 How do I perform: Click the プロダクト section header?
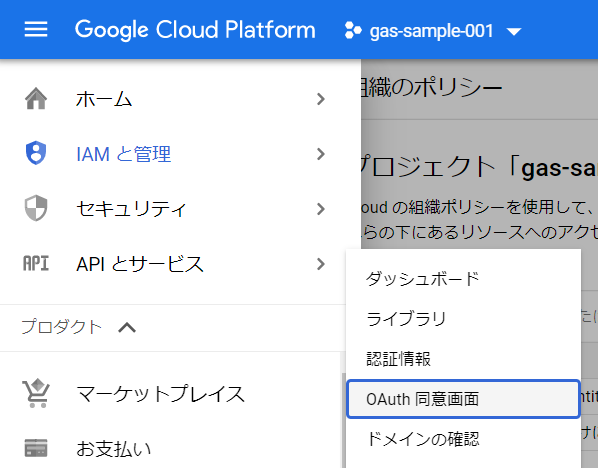(61, 327)
